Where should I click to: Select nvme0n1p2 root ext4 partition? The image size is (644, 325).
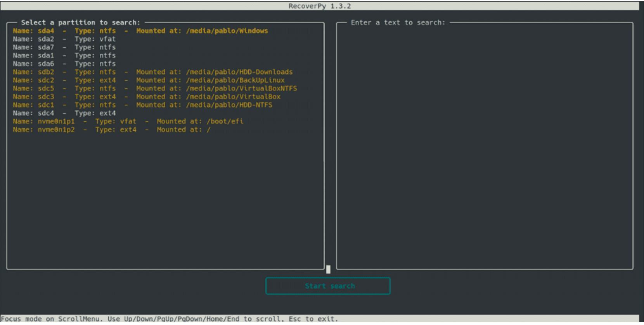tap(111, 130)
